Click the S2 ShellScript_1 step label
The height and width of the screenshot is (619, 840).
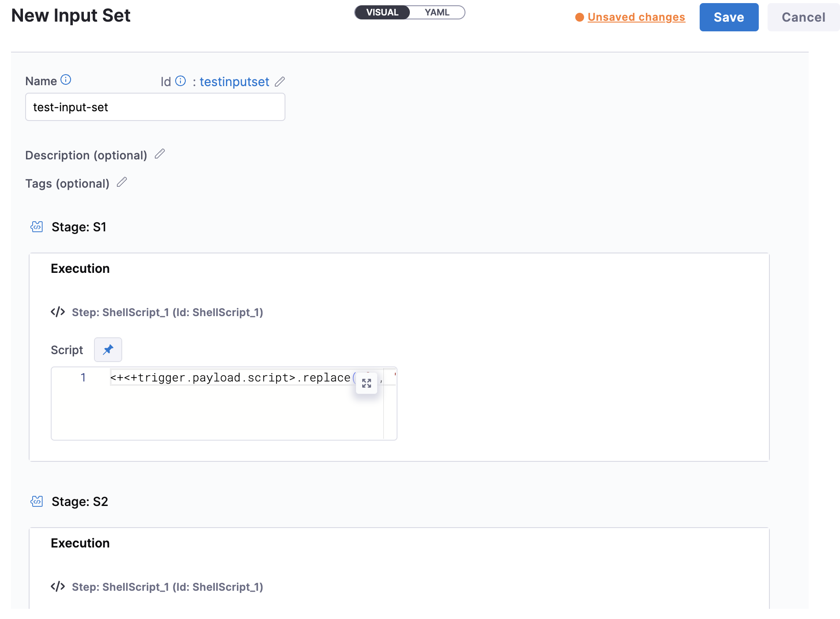167,587
